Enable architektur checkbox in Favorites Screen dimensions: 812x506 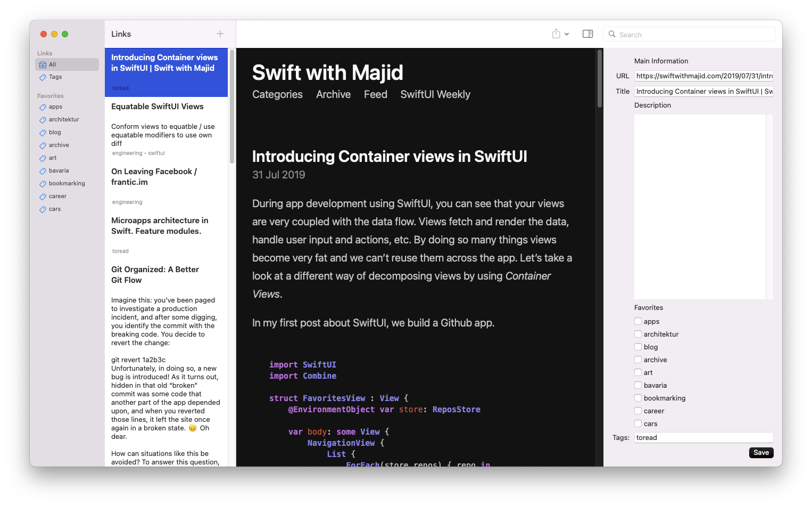tap(638, 334)
